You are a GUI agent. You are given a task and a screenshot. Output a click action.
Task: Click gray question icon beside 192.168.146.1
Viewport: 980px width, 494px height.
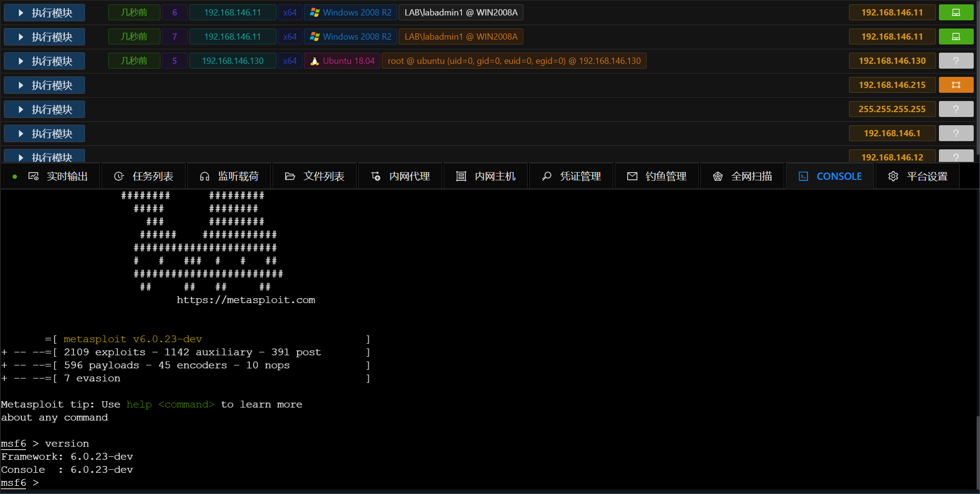(955, 133)
